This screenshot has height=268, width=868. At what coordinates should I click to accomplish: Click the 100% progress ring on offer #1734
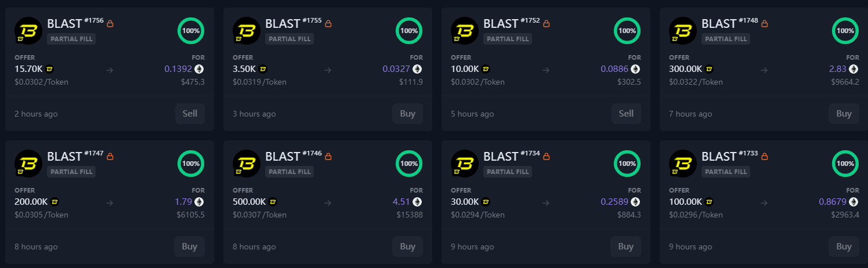[x=627, y=164]
